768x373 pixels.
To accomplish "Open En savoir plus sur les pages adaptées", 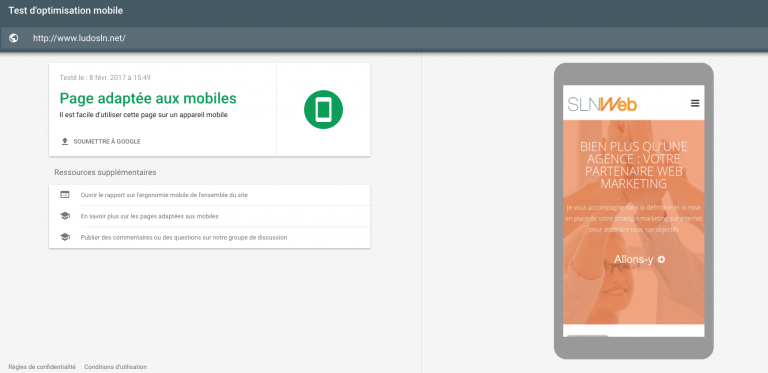I will point(149,216).
